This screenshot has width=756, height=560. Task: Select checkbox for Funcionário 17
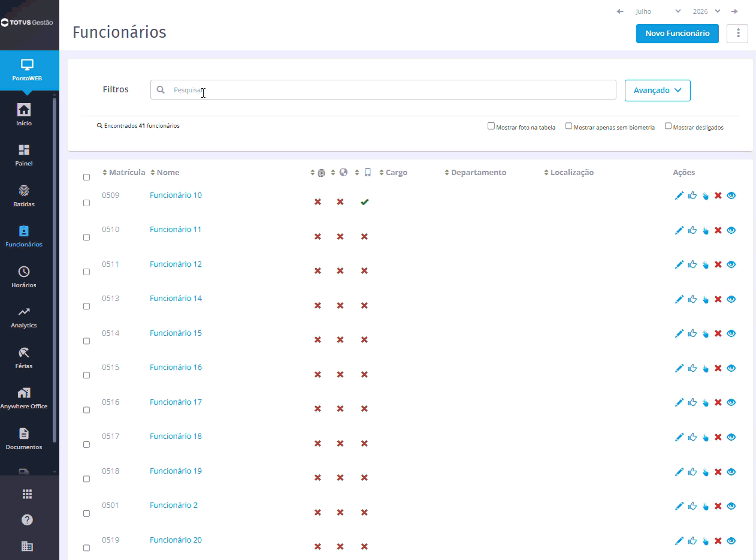[86, 410]
